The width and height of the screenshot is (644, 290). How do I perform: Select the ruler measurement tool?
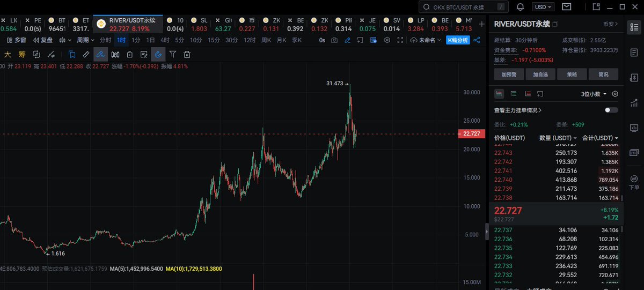[86, 54]
